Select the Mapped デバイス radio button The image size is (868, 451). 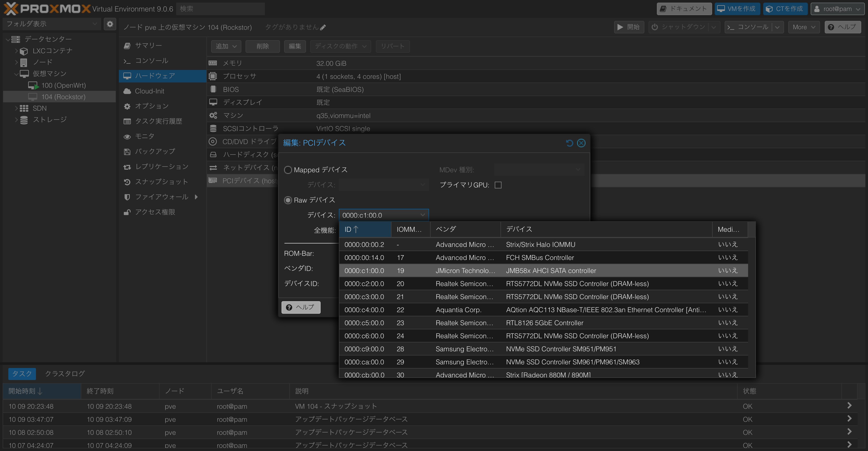click(x=288, y=170)
